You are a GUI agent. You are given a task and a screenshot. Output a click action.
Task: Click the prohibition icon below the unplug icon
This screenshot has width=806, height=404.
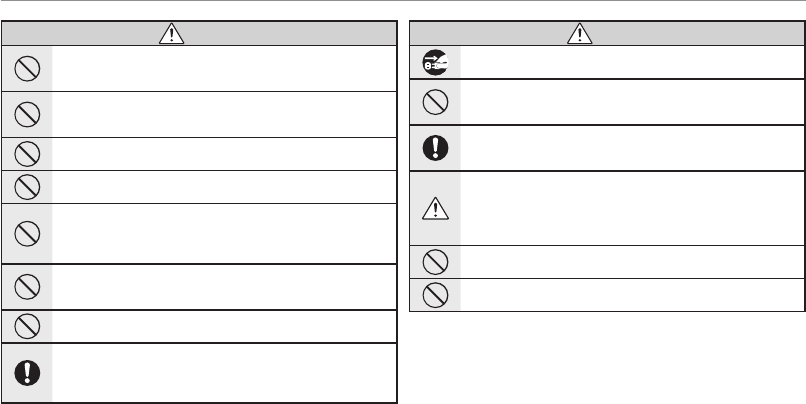tap(435, 101)
